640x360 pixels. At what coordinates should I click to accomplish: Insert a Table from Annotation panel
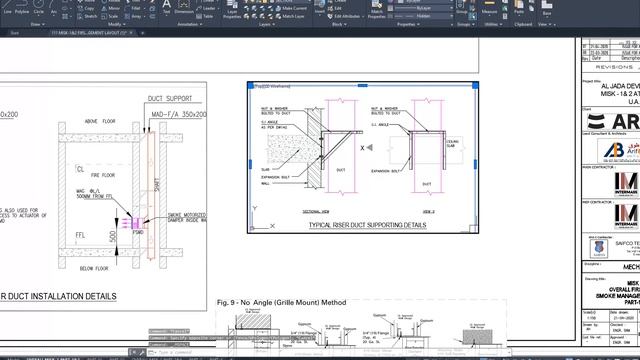pos(204,16)
